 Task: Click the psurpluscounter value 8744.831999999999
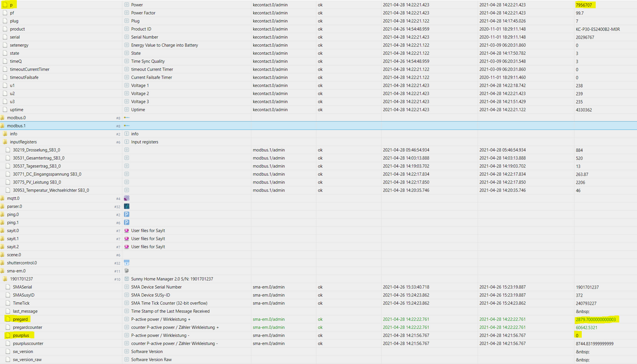pos(594,343)
